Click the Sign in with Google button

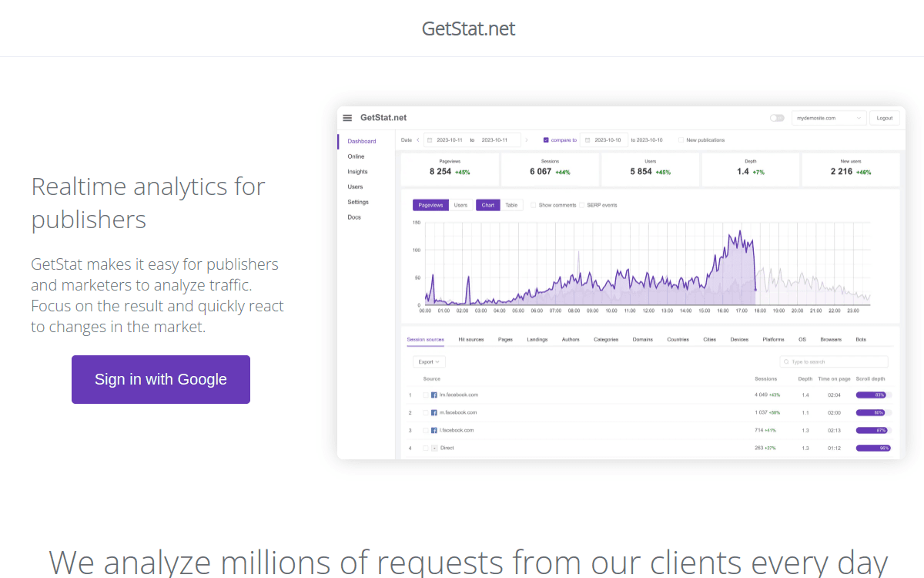(160, 379)
